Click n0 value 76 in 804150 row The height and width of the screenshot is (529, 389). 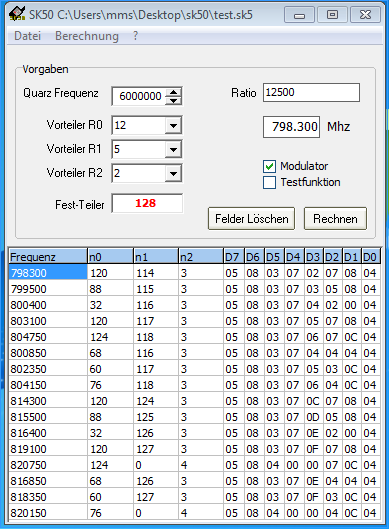click(110, 385)
